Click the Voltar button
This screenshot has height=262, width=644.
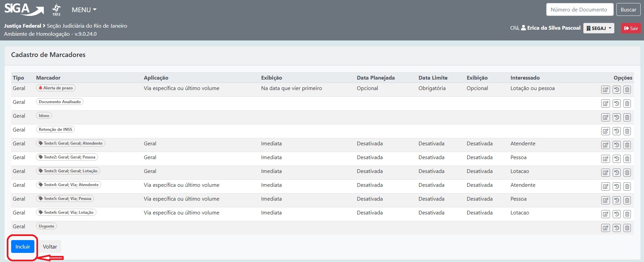tap(50, 246)
